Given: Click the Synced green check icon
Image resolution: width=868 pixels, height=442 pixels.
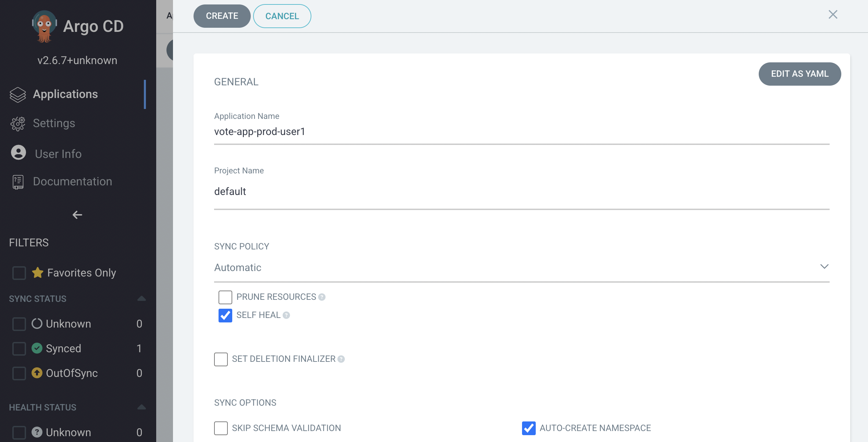Looking at the screenshot, I should click(x=37, y=348).
